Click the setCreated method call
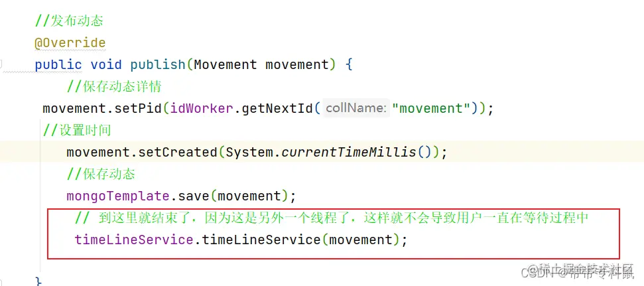The height and width of the screenshot is (286, 644). [178, 153]
